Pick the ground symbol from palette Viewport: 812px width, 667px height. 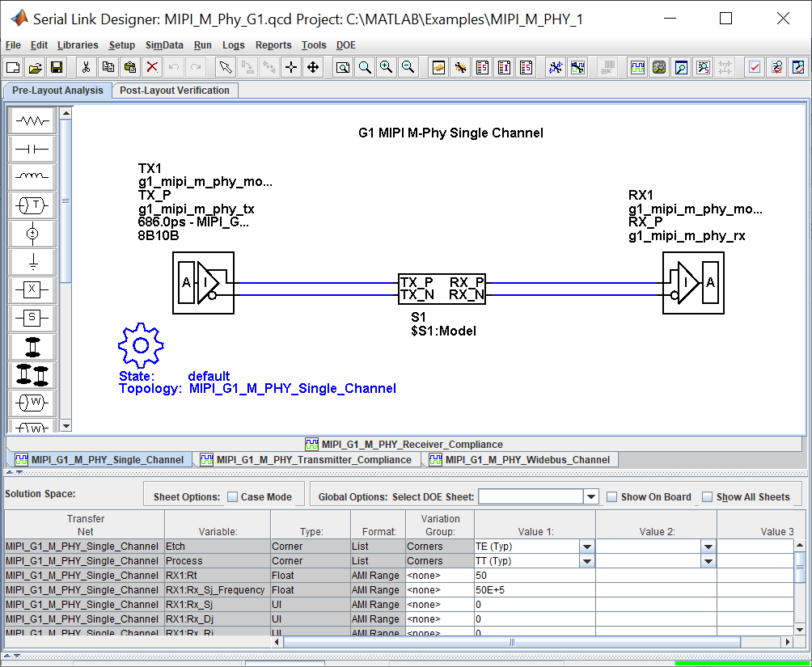pos(32,261)
